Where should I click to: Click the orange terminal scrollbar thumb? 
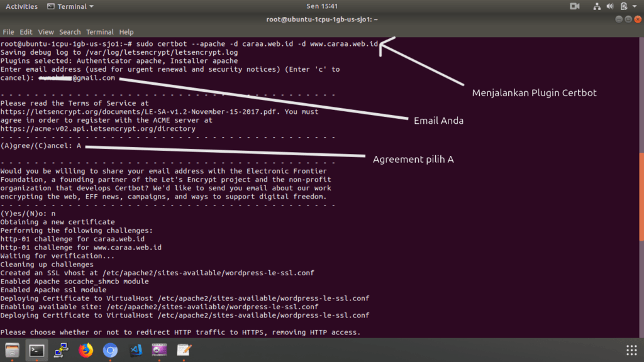click(x=641, y=197)
